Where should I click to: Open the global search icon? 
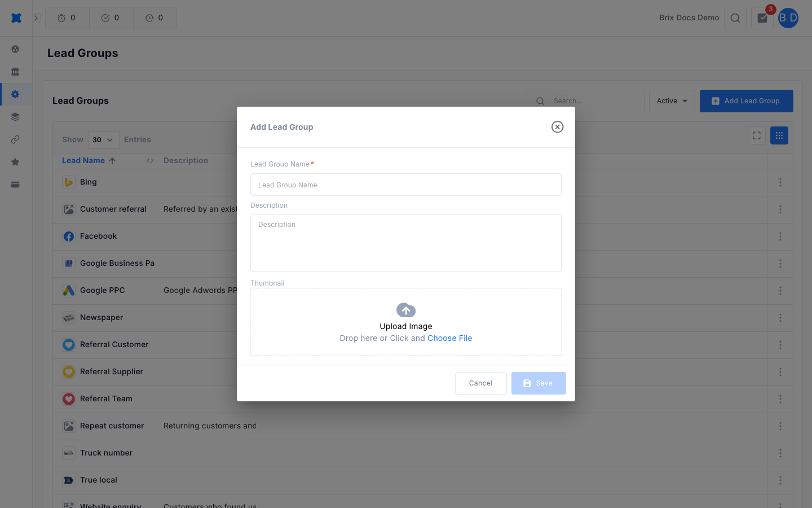click(x=735, y=18)
